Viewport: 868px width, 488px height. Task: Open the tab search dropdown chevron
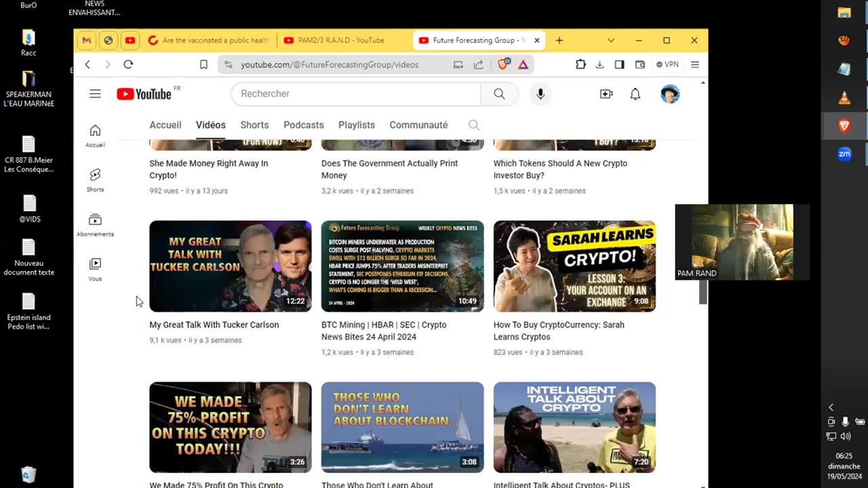coord(611,41)
